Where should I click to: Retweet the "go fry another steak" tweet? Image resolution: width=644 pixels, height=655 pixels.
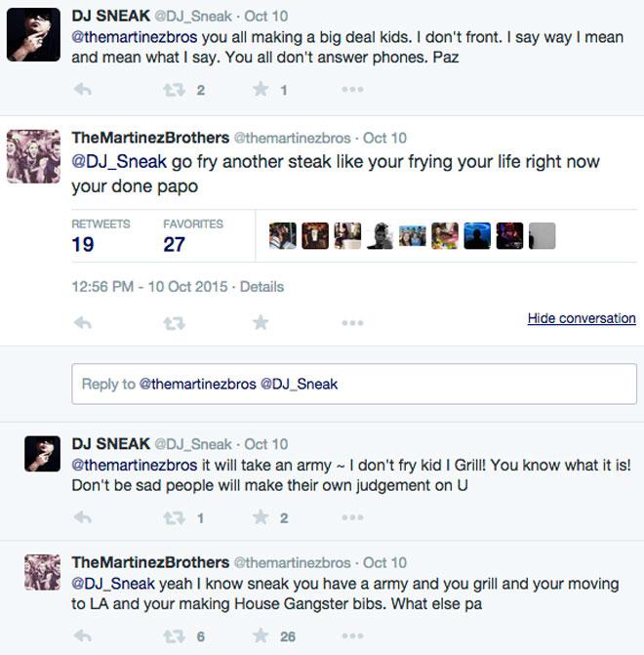(x=174, y=322)
